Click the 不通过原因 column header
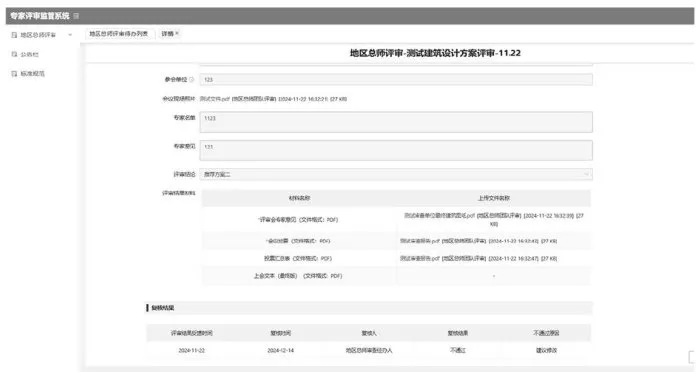This screenshot has width=696, height=372. coord(546,333)
